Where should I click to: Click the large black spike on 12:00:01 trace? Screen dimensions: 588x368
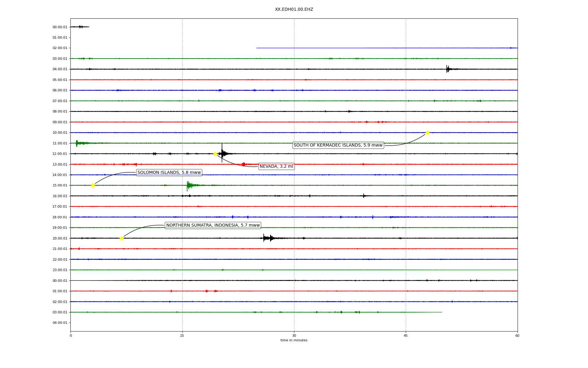point(222,153)
